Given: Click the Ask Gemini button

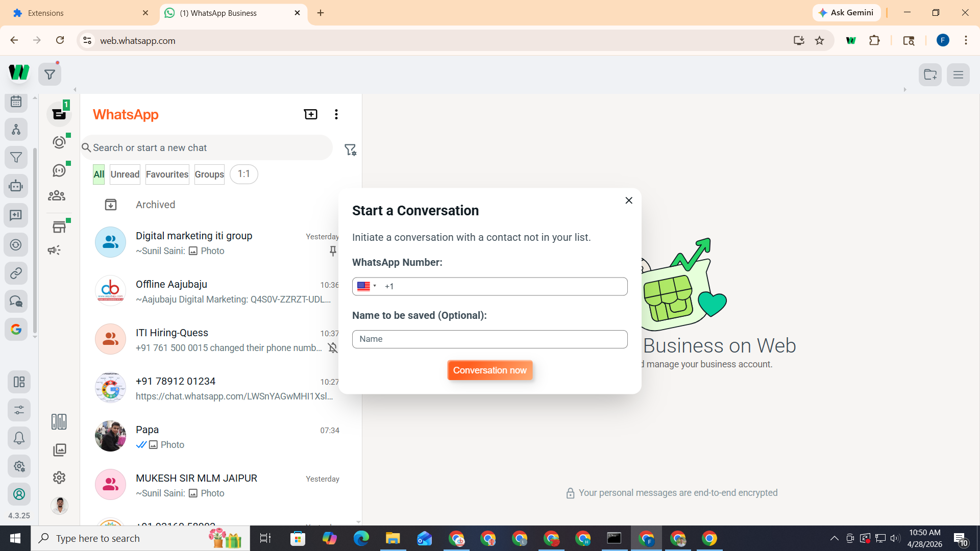Looking at the screenshot, I should point(846,13).
